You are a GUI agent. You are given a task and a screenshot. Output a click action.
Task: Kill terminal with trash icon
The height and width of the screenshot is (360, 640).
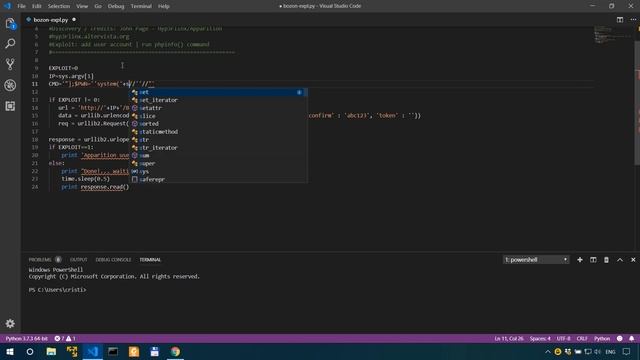tap(606, 260)
